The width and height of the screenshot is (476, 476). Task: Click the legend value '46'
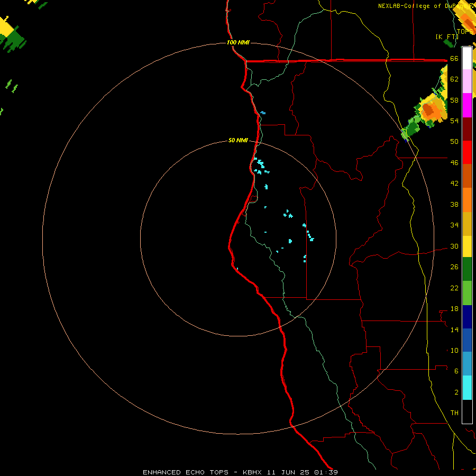(454, 163)
